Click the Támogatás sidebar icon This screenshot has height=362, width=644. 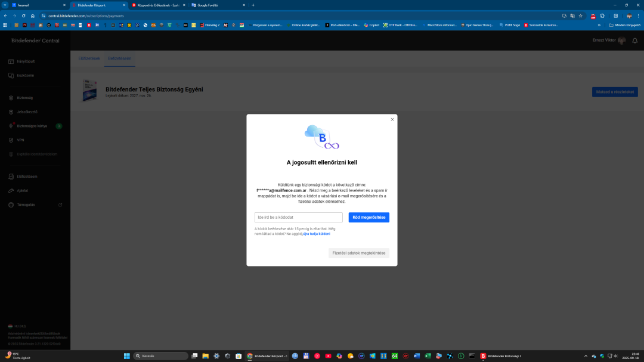tap(11, 205)
